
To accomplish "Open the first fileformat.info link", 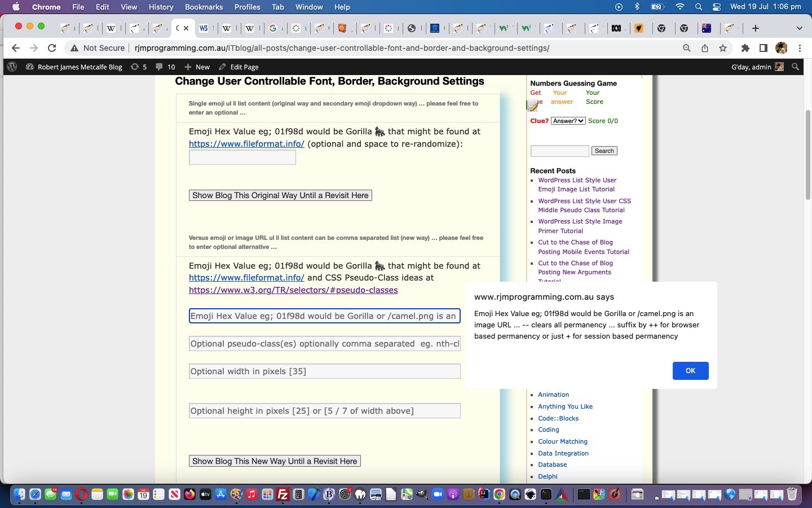I will (246, 144).
